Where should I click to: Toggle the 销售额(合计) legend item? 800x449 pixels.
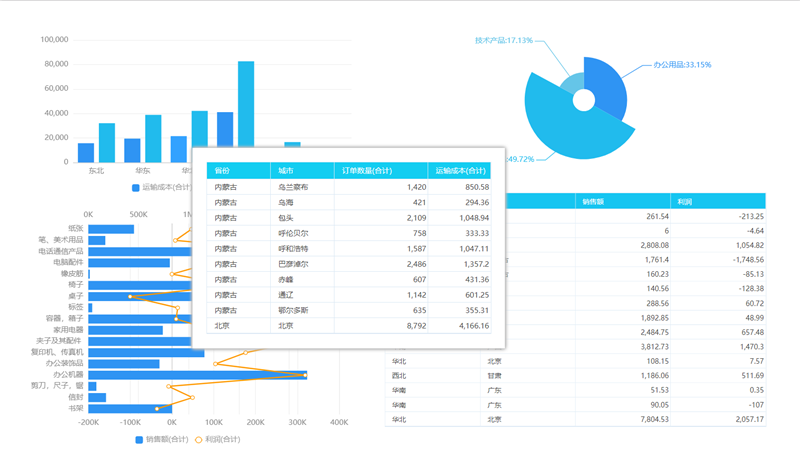(x=162, y=439)
